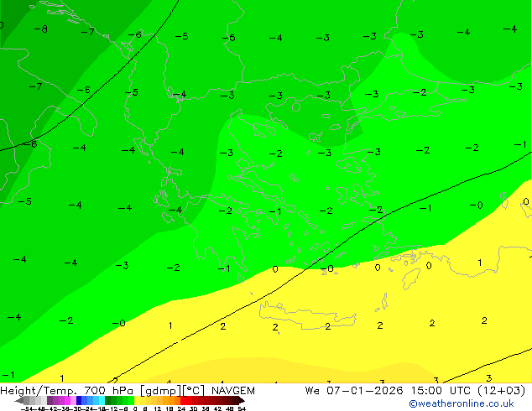Click the Crete island outline on the map
The image size is (532, 411).
coord(308,315)
